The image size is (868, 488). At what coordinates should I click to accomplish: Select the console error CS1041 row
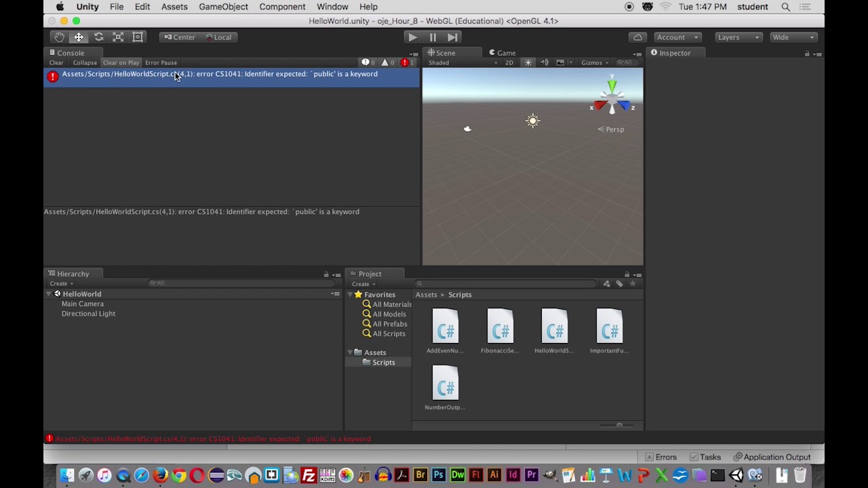(x=231, y=77)
